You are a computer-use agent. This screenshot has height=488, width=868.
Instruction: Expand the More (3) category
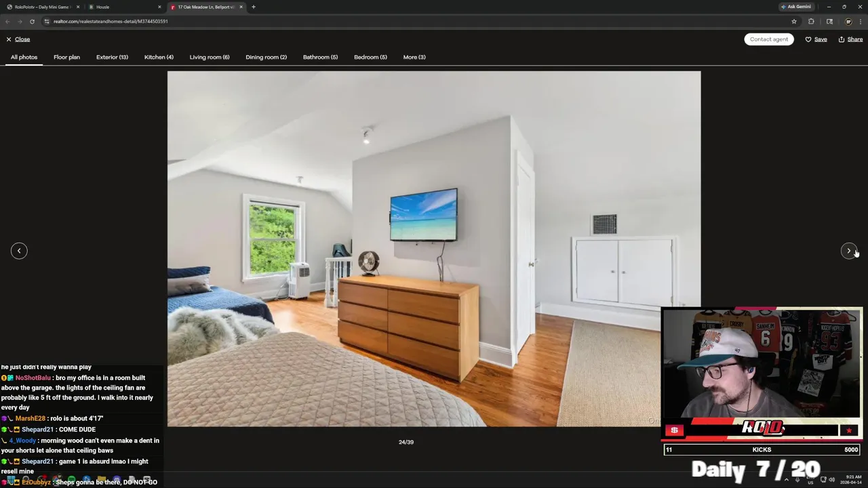[414, 57]
